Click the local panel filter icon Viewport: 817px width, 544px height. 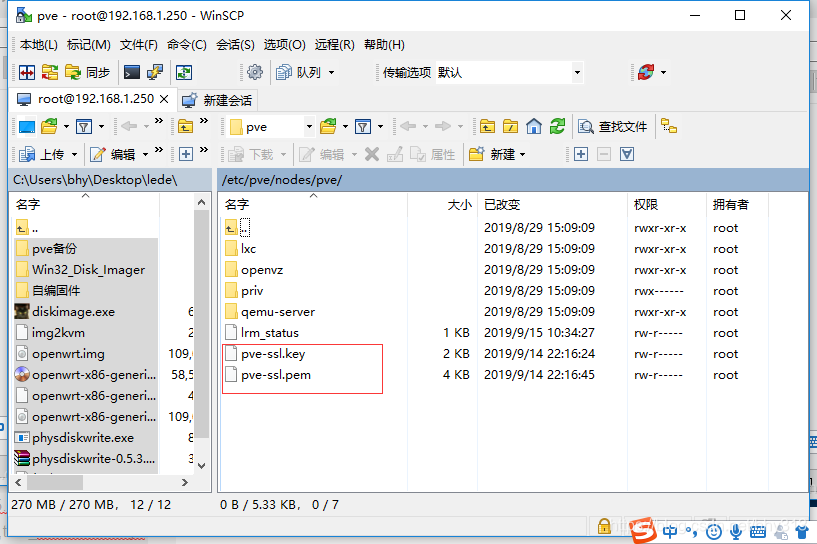click(84, 127)
